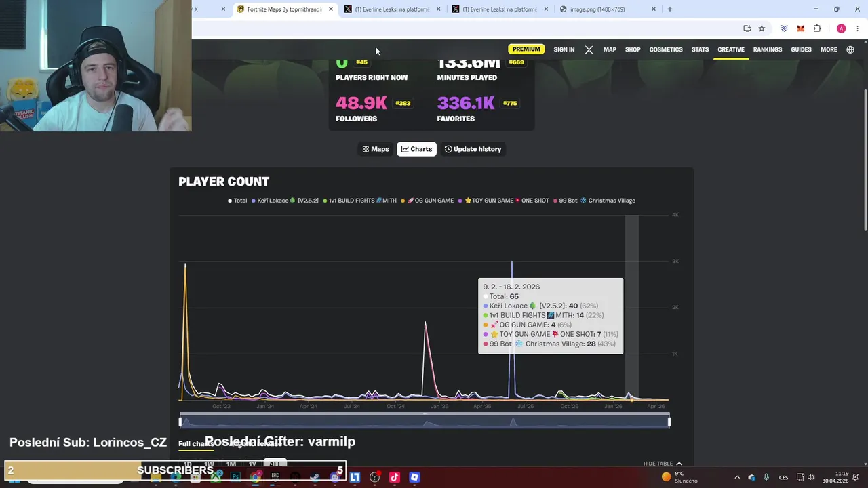
Task: Click the crossed-swords icon in site navigation
Action: click(589, 49)
